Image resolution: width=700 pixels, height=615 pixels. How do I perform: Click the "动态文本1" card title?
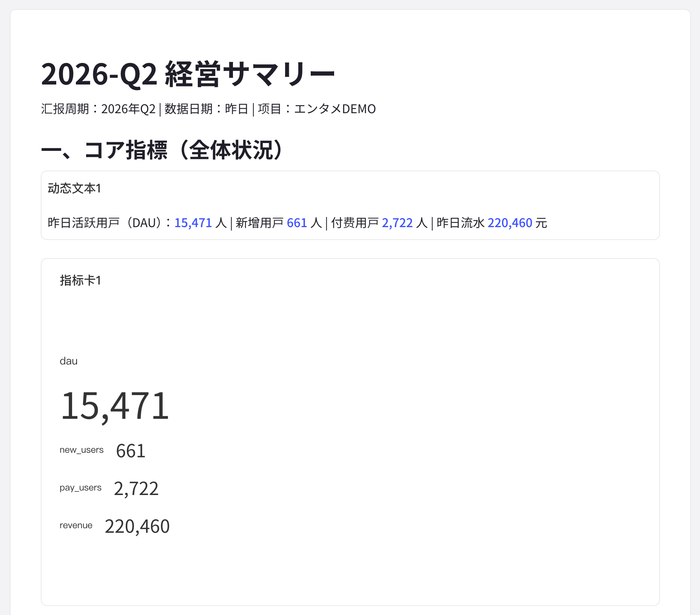coord(74,188)
